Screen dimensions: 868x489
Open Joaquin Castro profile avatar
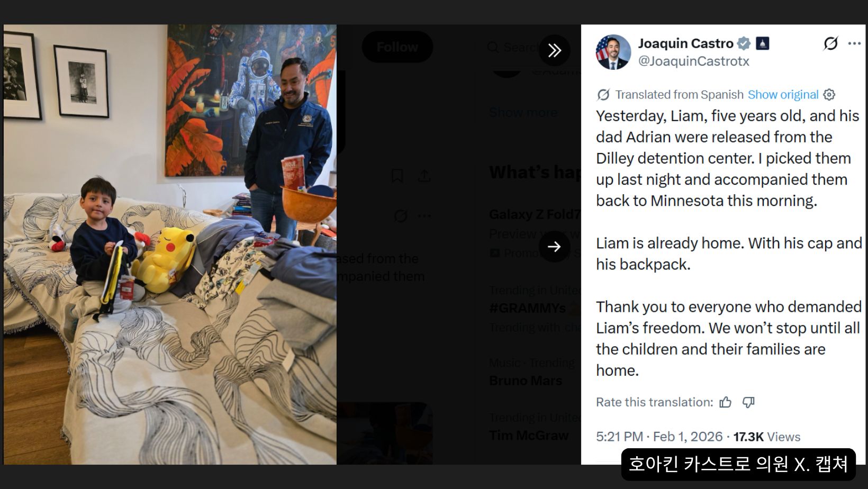[613, 52]
